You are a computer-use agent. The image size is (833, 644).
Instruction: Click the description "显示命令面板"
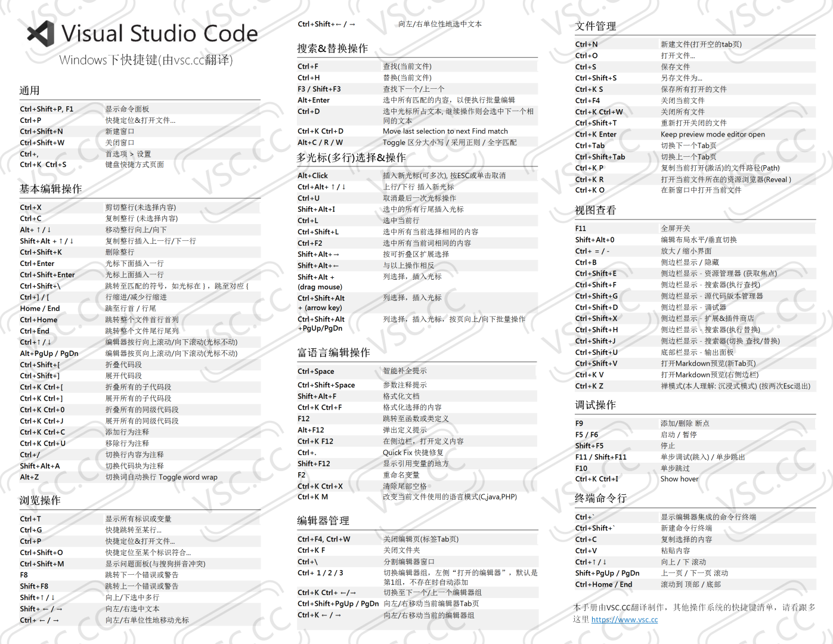128,109
